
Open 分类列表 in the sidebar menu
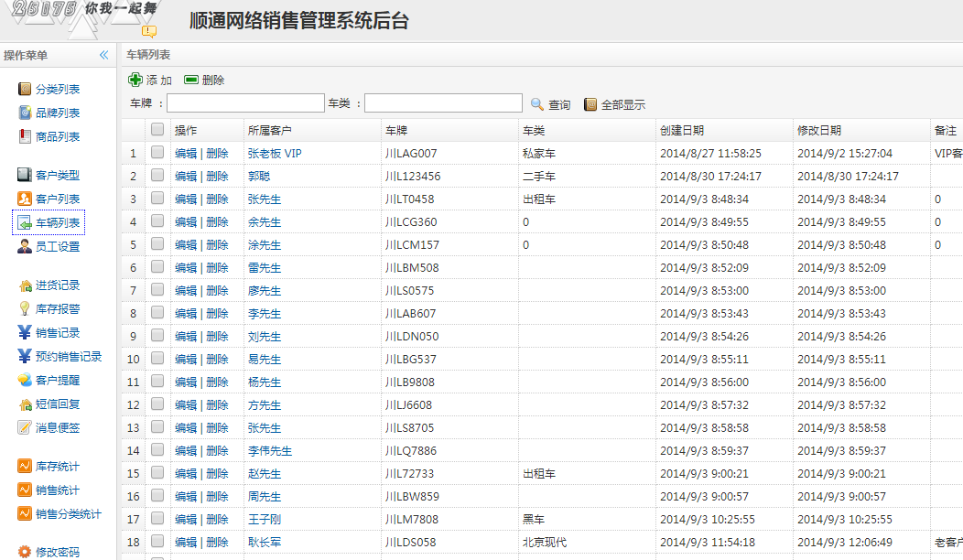[57, 89]
